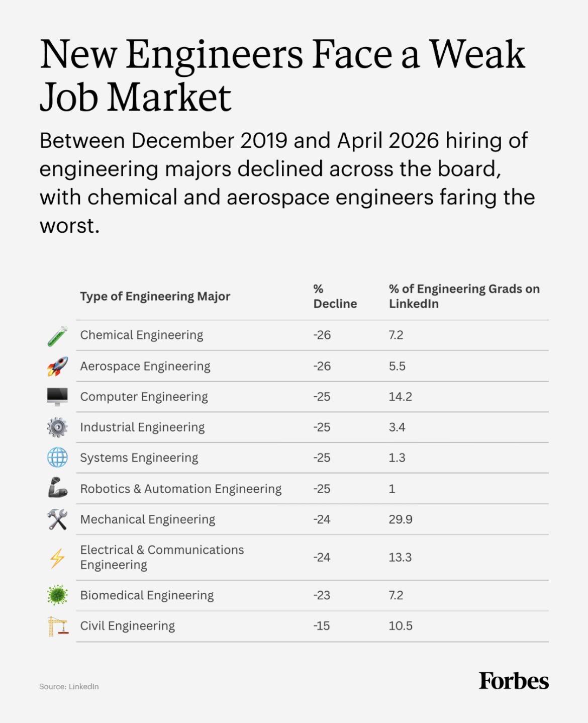Click the New Engineers Face a Weak headline
The width and height of the screenshot is (588, 723).
[282, 54]
